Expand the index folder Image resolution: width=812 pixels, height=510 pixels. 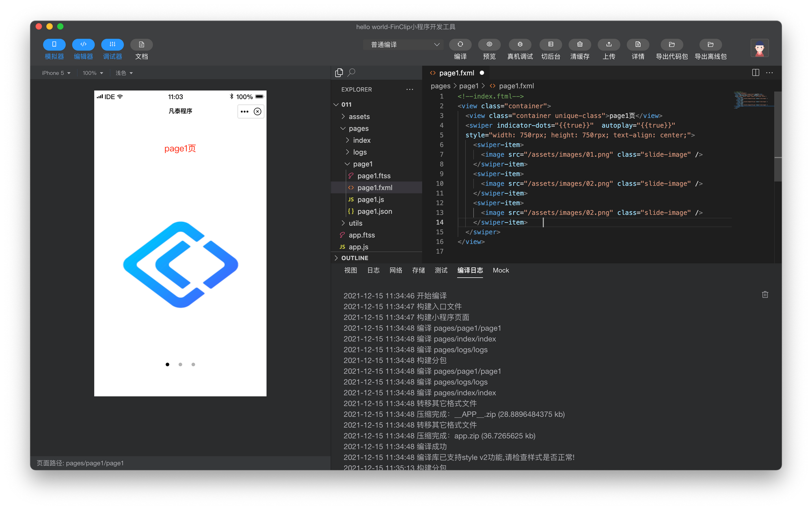pyautogui.click(x=377, y=140)
